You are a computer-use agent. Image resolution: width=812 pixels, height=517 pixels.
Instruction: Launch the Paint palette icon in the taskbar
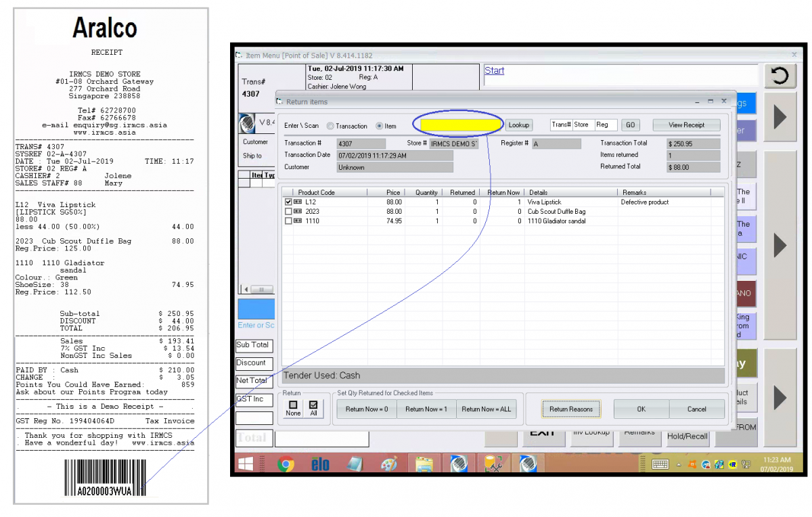coord(390,464)
